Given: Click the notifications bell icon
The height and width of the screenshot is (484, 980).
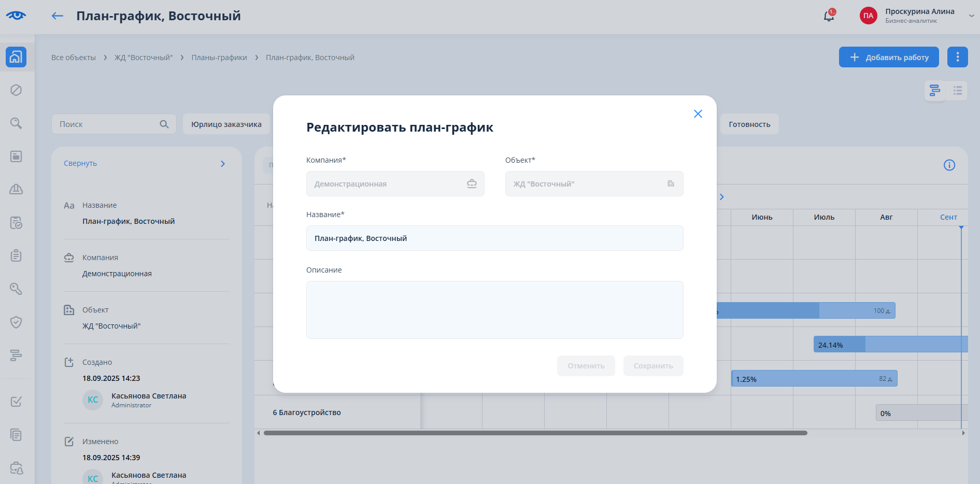Looking at the screenshot, I should 828,16.
